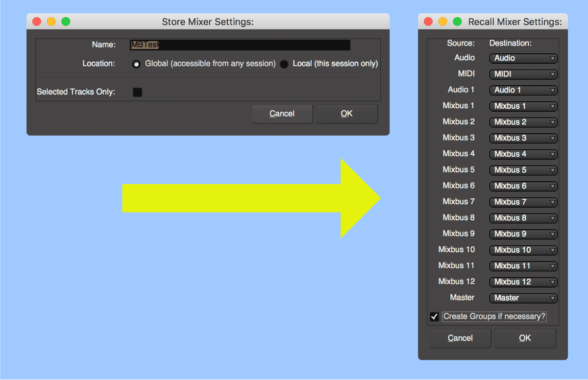The width and height of the screenshot is (588, 380).
Task: Minimize the Store Mixer Settings dialog
Action: coord(51,22)
